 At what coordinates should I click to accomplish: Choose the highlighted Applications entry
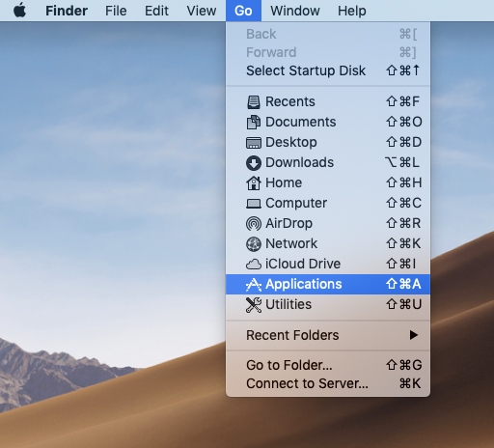328,284
